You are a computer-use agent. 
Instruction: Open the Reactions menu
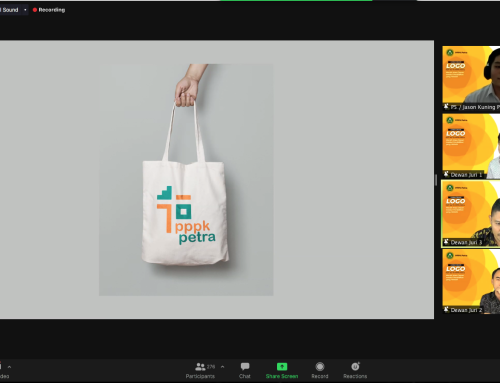click(x=355, y=371)
